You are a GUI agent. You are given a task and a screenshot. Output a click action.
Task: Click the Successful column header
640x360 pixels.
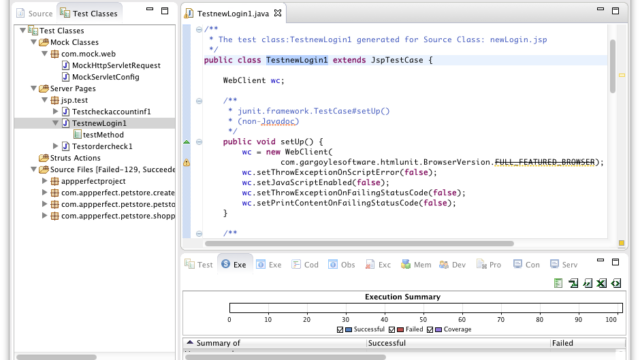458,343
